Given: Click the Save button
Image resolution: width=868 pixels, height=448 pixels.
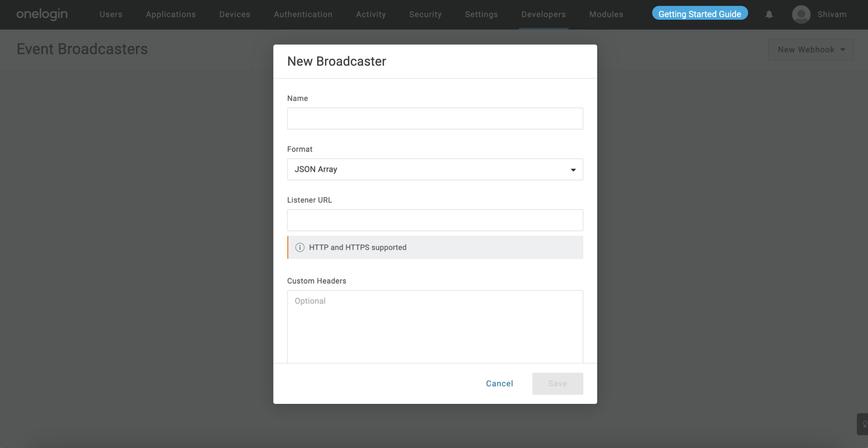Looking at the screenshot, I should point(558,383).
